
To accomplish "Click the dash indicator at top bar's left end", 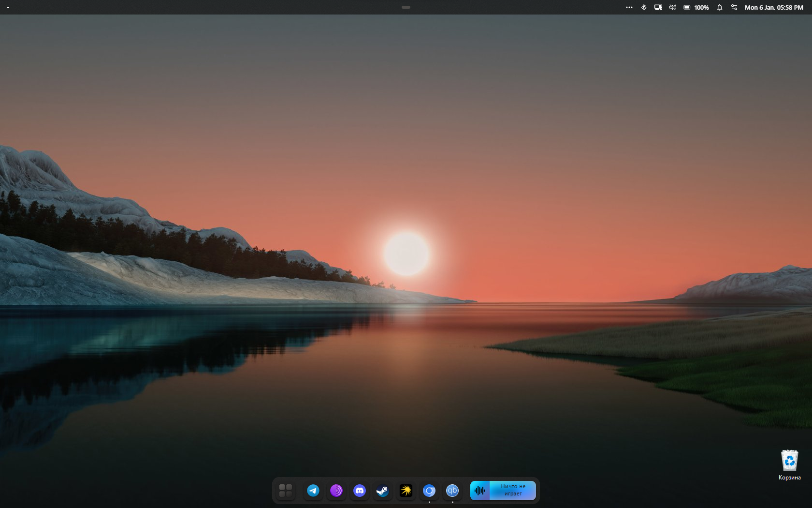I will click(x=8, y=7).
